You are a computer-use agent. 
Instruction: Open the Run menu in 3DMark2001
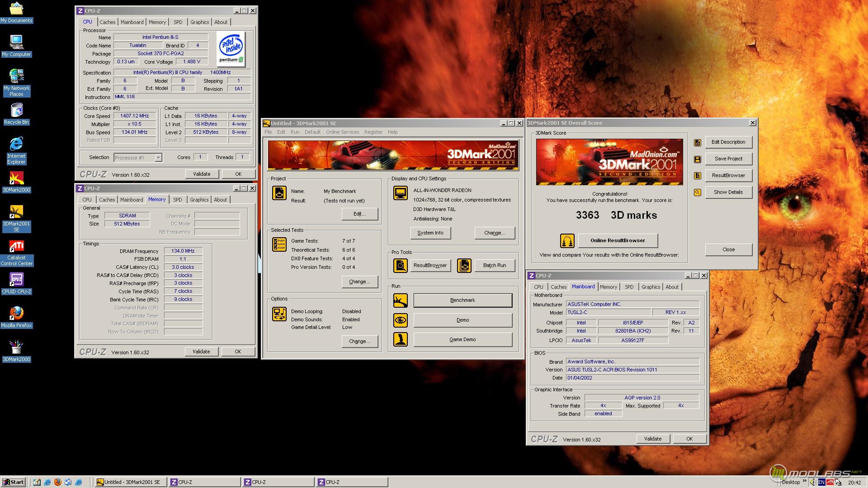tap(295, 132)
